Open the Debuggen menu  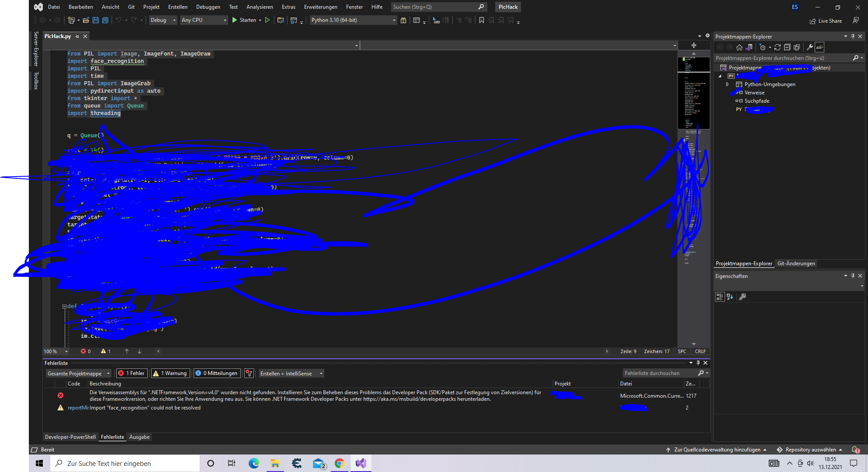208,7
